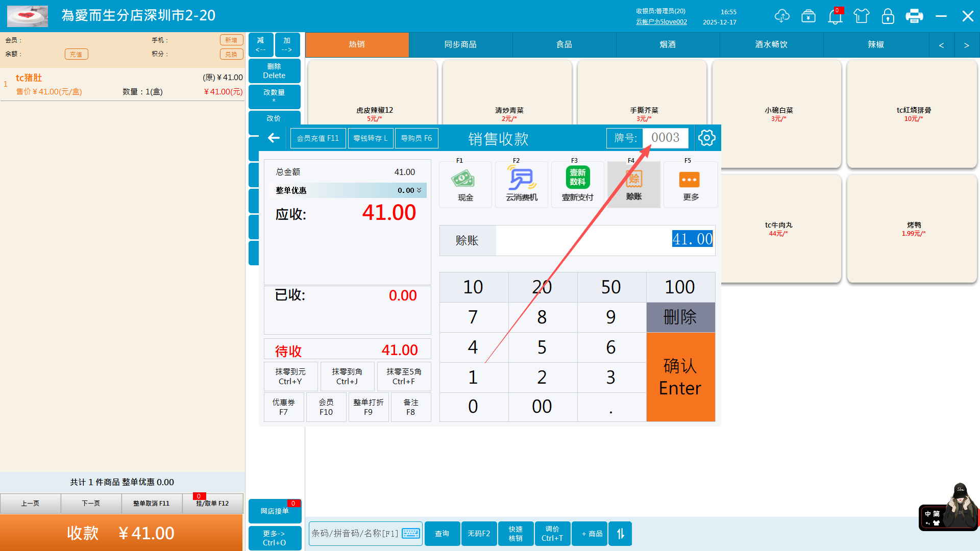The image size is (980, 551).
Task: Click the 牌号 number input field
Action: point(665,138)
